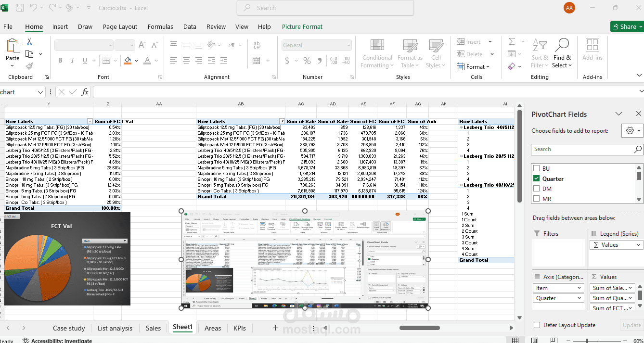Enable Defer Layout Update checkbox
This screenshot has height=343, width=644.
537,325
